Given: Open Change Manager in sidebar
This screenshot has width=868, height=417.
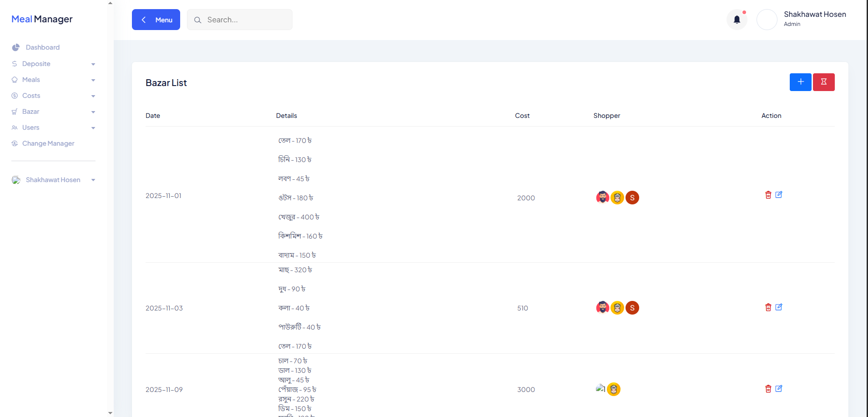Looking at the screenshot, I should click(x=48, y=143).
